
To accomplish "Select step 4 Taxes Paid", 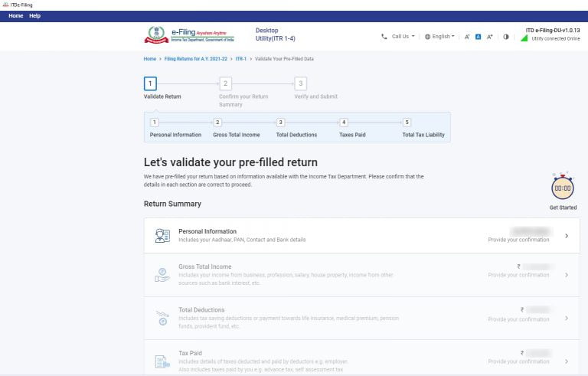I will pos(344,123).
